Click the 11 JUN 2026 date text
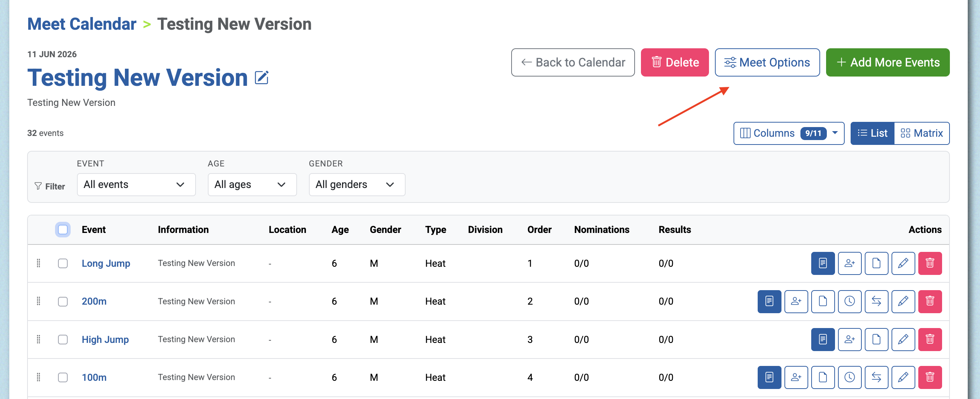This screenshot has height=399, width=980. pos(52,54)
